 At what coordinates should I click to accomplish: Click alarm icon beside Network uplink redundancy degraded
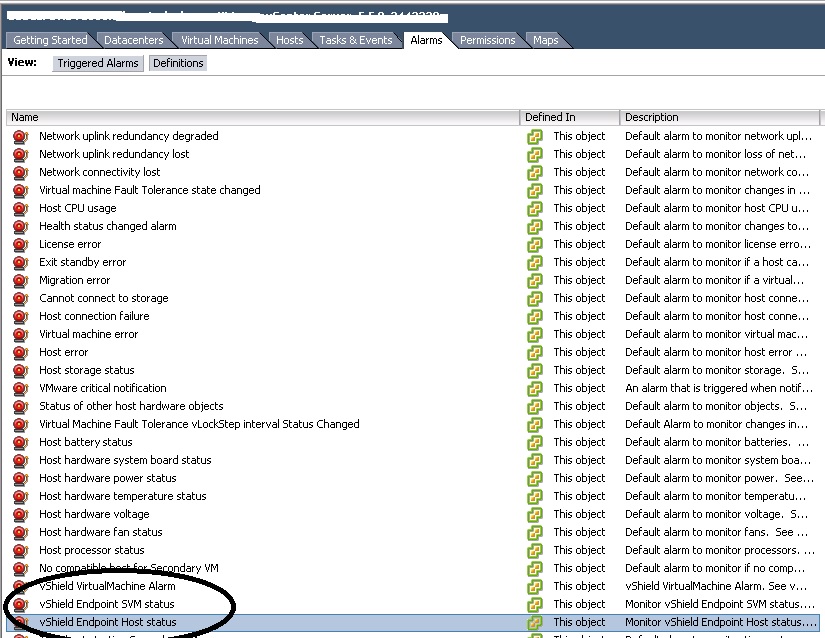click(20, 136)
